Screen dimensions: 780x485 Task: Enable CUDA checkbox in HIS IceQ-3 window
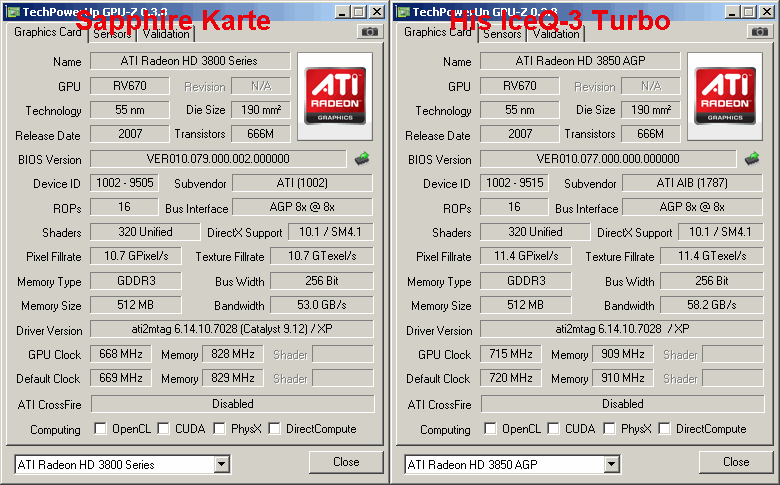pos(553,428)
